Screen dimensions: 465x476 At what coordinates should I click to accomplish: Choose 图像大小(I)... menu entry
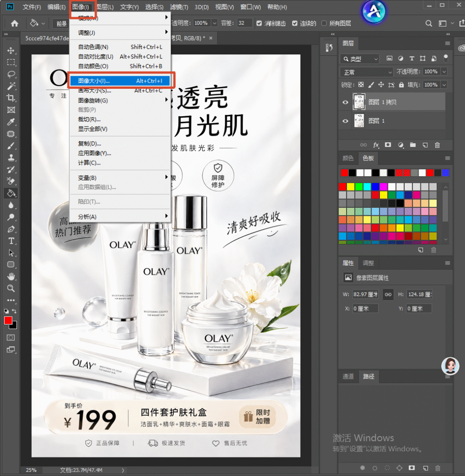120,81
